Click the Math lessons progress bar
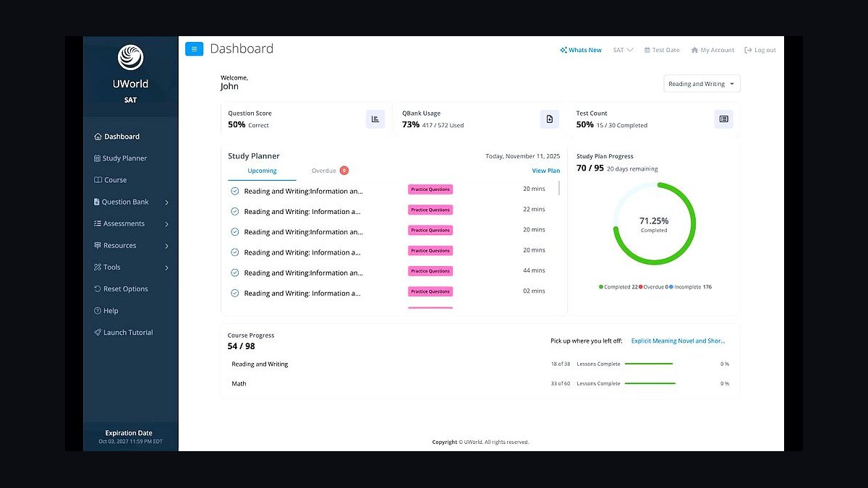The height and width of the screenshot is (488, 868). click(x=650, y=384)
